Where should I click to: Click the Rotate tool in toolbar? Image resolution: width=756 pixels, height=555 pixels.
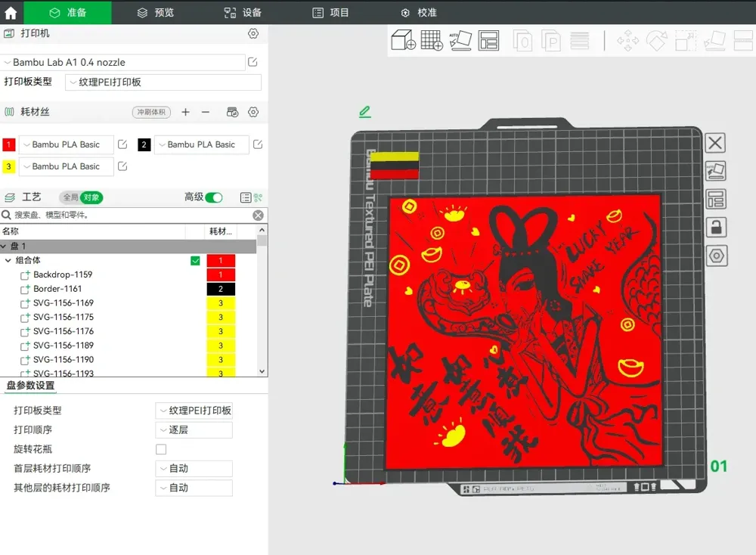[657, 41]
